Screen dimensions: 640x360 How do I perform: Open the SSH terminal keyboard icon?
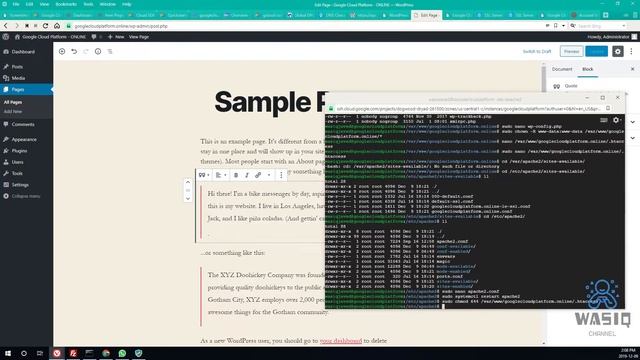point(604,120)
